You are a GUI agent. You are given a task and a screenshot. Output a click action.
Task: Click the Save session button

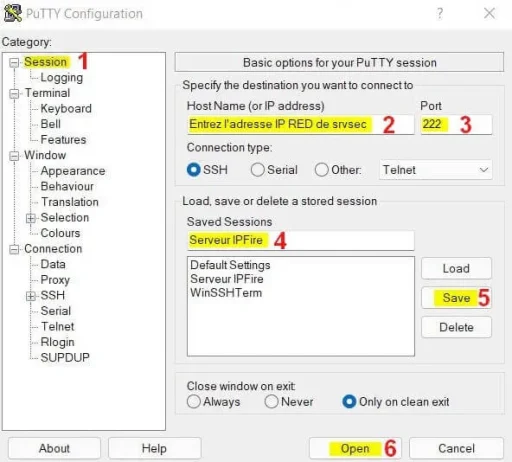456,298
